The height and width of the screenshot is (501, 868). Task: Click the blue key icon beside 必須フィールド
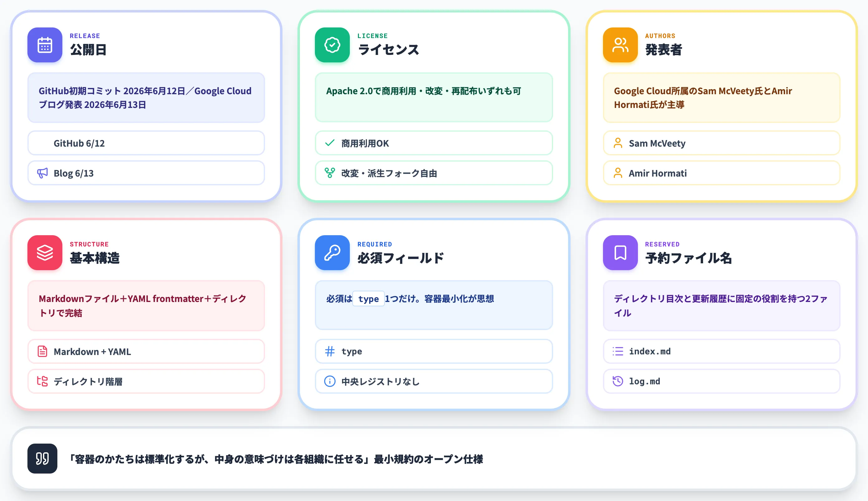tap(332, 253)
